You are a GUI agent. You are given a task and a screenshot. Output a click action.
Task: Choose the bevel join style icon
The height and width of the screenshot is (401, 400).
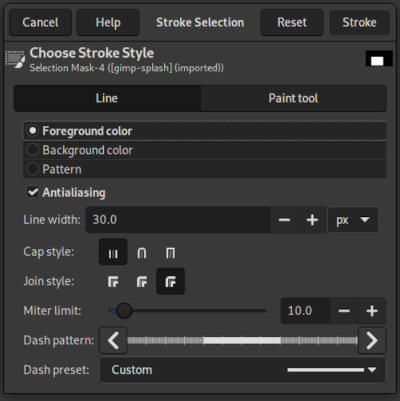170,281
